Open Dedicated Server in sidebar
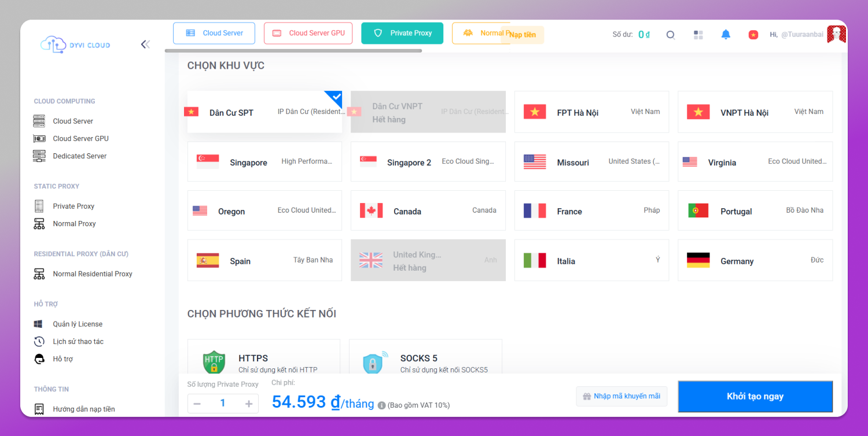This screenshot has width=868, height=436. pos(80,156)
